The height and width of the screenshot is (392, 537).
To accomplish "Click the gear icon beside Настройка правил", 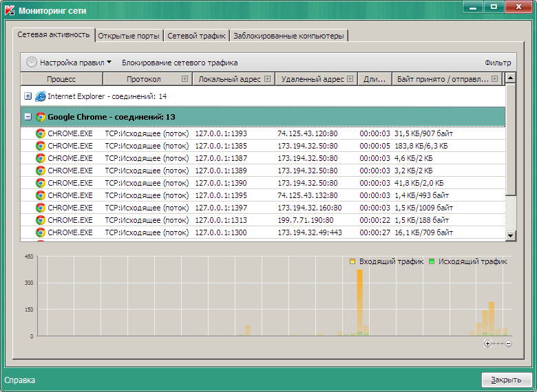I will tap(32, 62).
